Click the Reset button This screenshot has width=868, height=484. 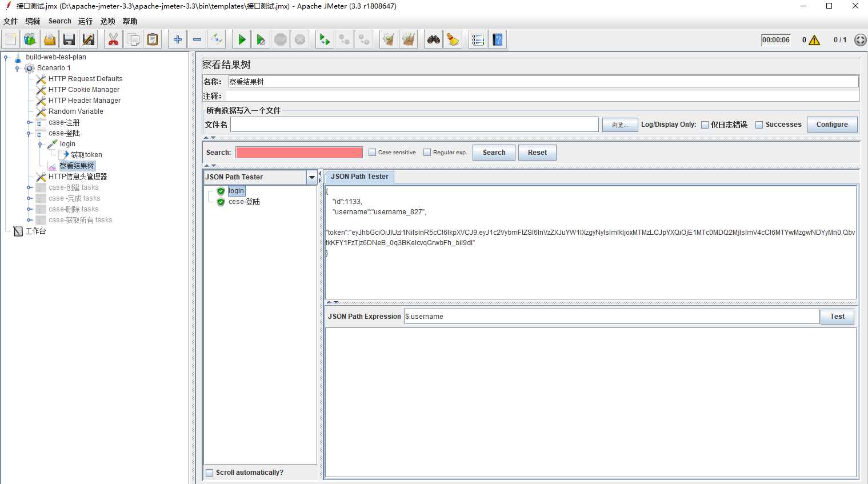537,153
